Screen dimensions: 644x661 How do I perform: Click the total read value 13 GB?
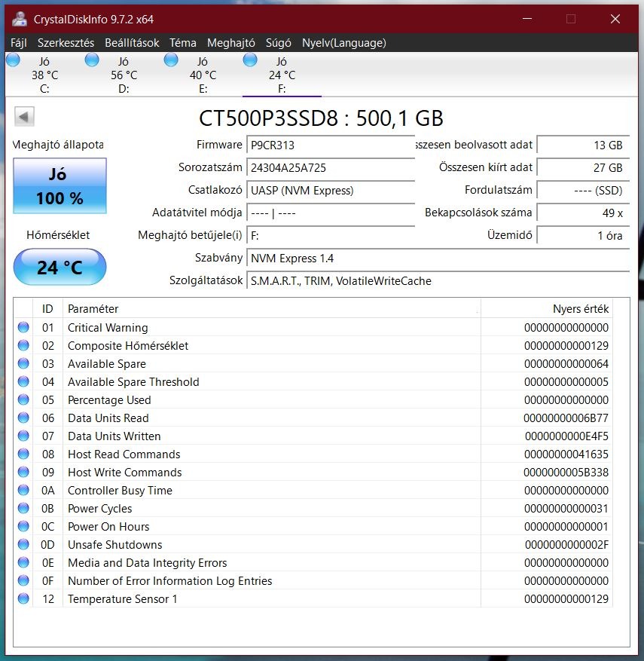[x=583, y=145]
